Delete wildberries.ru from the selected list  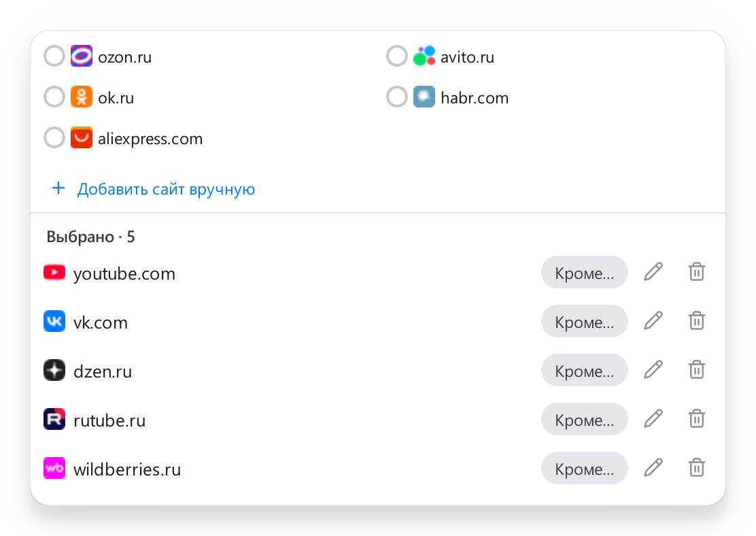click(x=697, y=468)
